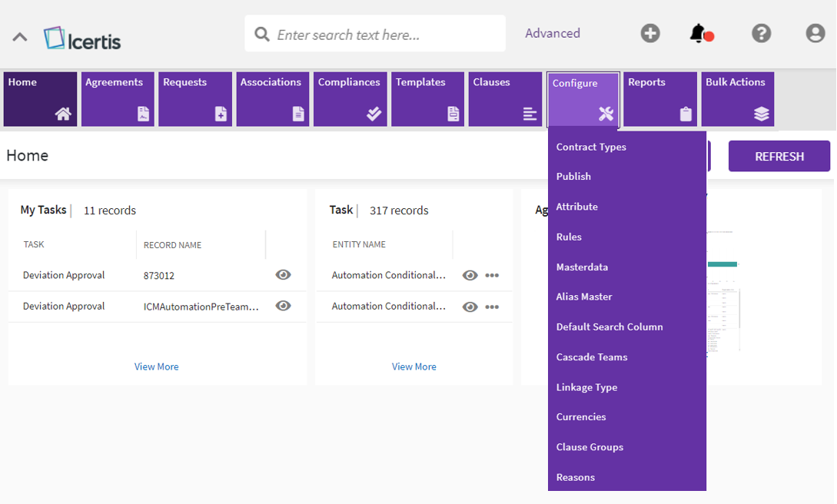Image resolution: width=837 pixels, height=504 pixels.
Task: Select Masterdata from Configure menu
Action: (582, 267)
